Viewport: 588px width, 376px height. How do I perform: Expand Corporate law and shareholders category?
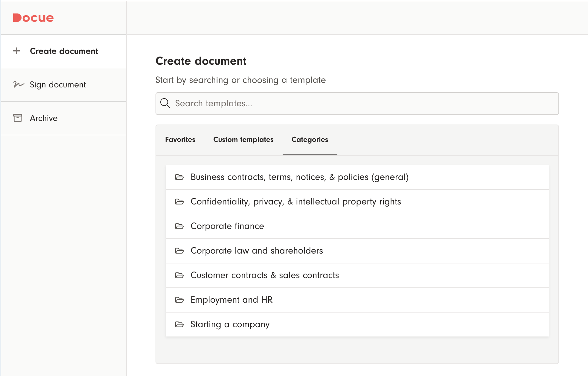257,251
